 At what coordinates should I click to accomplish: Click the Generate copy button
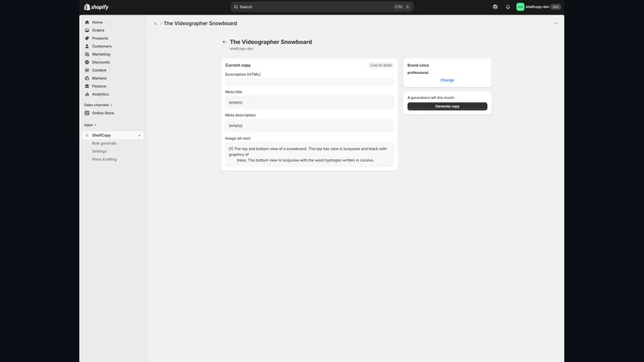(x=448, y=106)
